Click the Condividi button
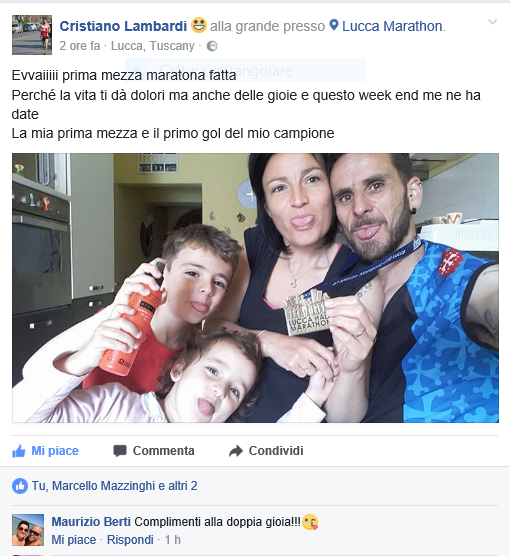Viewport: 510px width, 556px height. coord(266,451)
